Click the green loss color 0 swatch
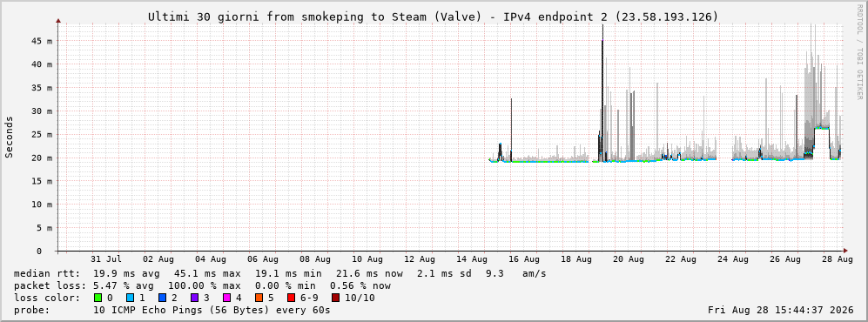 coord(98,298)
